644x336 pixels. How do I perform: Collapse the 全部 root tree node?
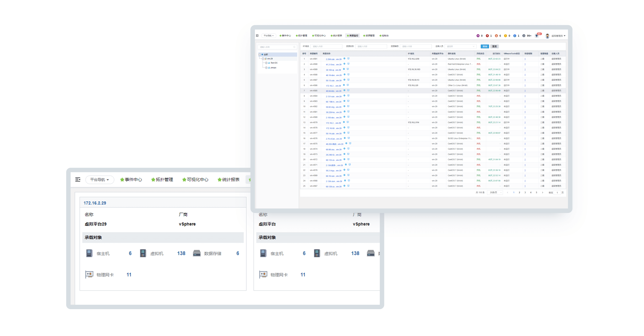[x=259, y=55]
